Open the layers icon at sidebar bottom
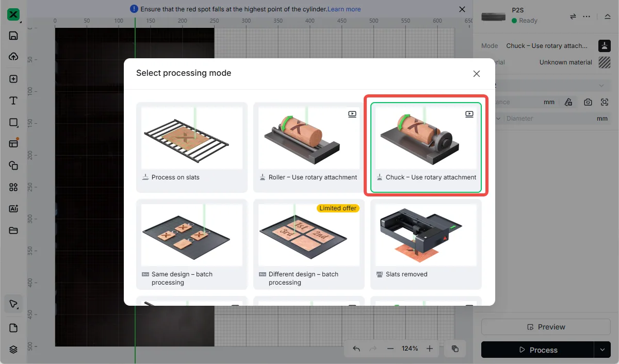 tap(13, 349)
